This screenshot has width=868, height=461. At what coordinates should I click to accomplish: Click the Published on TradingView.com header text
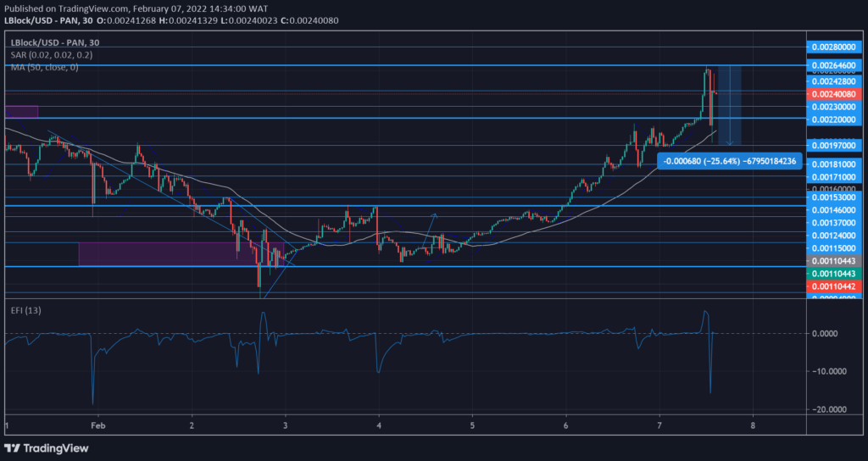[136, 8]
